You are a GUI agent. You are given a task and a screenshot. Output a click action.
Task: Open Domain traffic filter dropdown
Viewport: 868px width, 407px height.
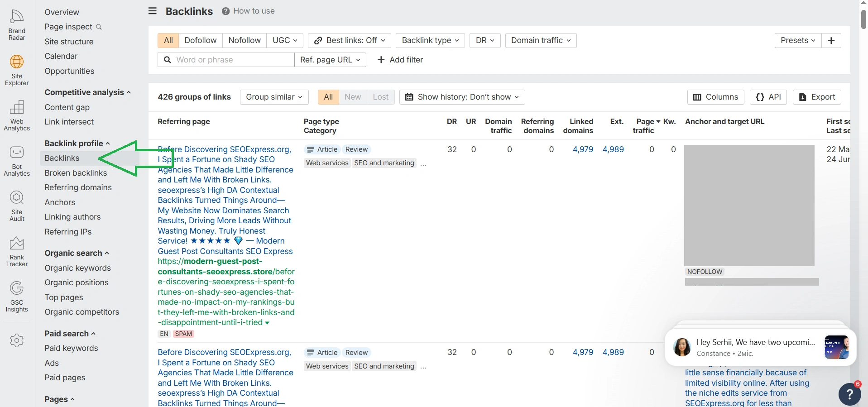tap(541, 40)
